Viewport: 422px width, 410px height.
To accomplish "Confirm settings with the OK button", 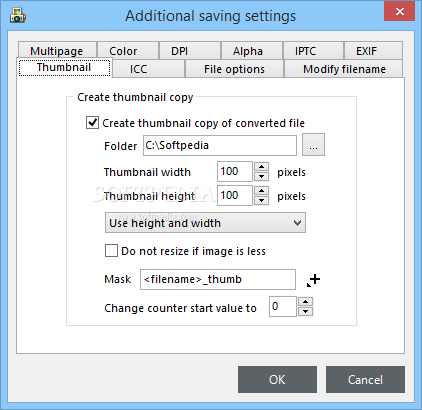I will click(277, 380).
